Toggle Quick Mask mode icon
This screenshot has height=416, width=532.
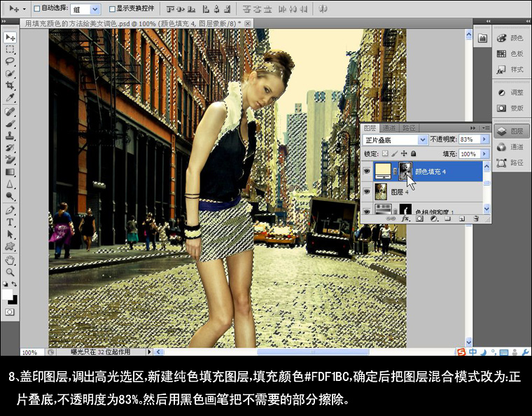pyautogui.click(x=10, y=312)
